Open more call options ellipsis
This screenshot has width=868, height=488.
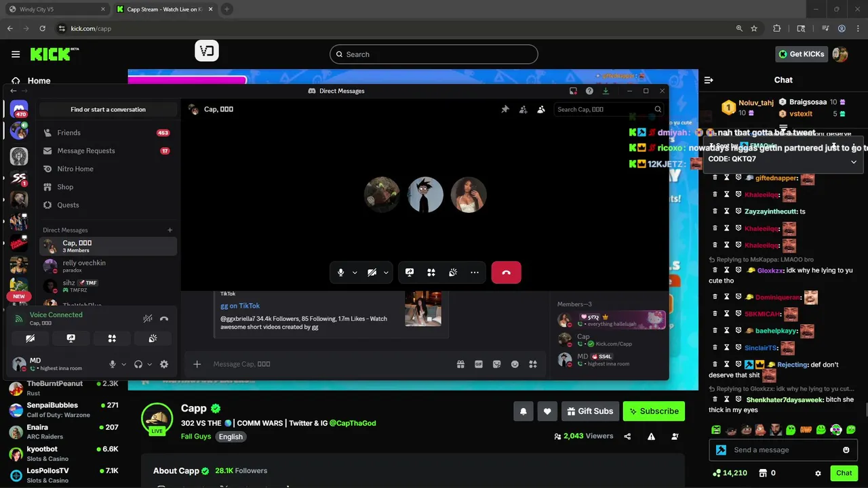475,272
